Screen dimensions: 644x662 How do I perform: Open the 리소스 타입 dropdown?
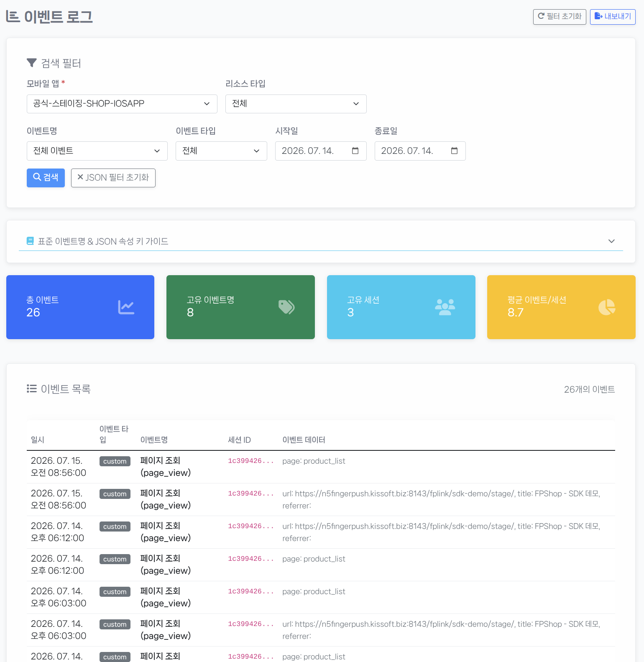coord(296,104)
